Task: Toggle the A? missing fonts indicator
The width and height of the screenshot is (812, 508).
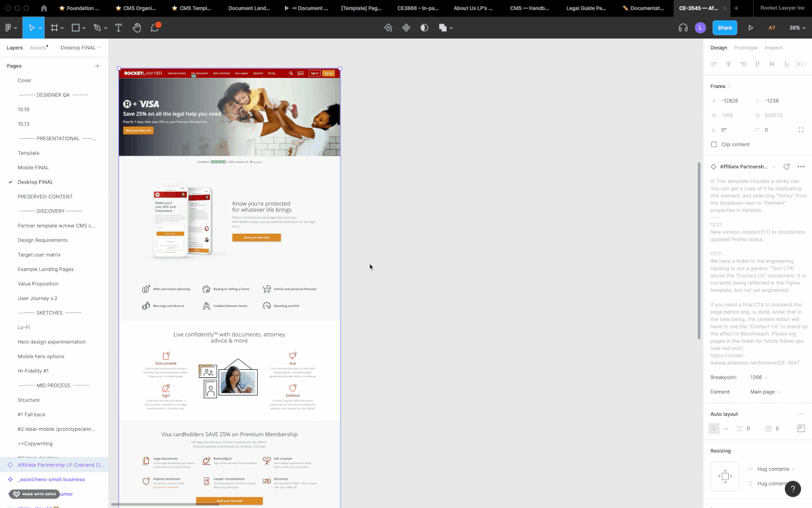Action: pyautogui.click(x=771, y=28)
